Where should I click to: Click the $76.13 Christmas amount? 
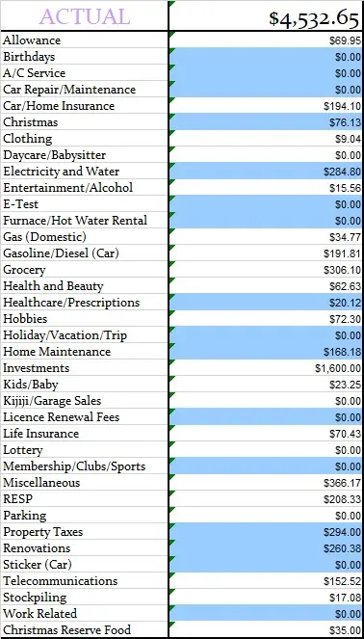[x=346, y=122]
